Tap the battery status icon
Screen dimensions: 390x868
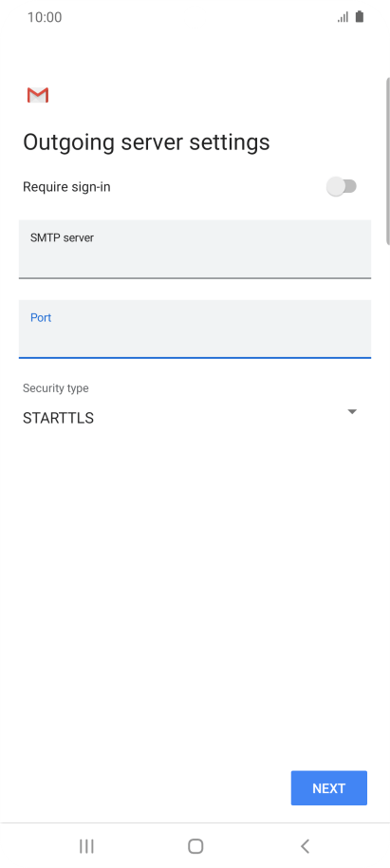360,16
